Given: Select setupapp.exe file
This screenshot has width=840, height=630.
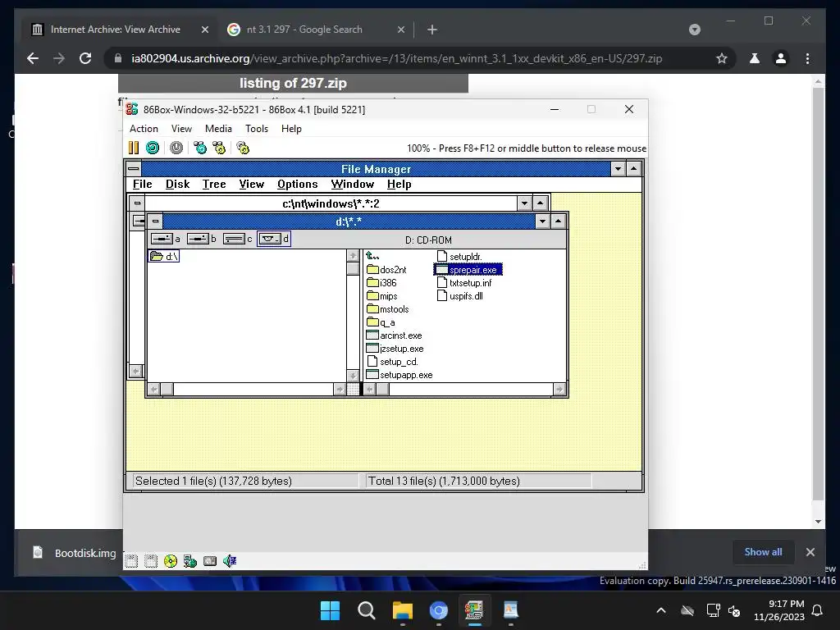Looking at the screenshot, I should (399, 375).
